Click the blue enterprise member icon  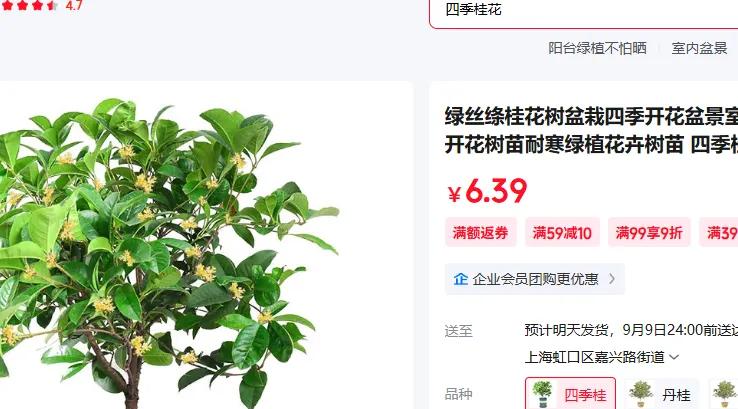tap(460, 279)
